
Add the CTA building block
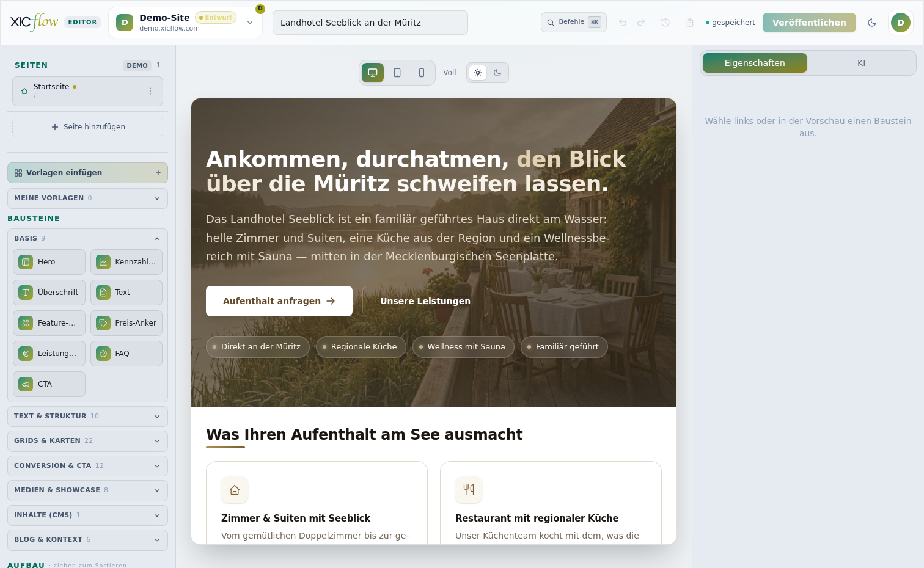[49, 384]
